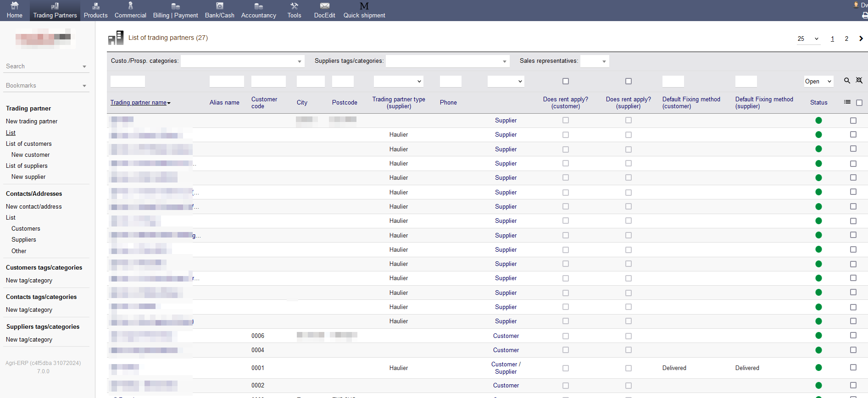Sort by Trading partner name column
The image size is (868, 398).
tap(139, 103)
